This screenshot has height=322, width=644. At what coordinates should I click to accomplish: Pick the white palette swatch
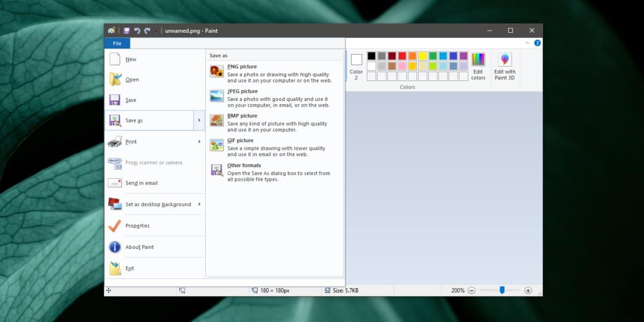(371, 66)
